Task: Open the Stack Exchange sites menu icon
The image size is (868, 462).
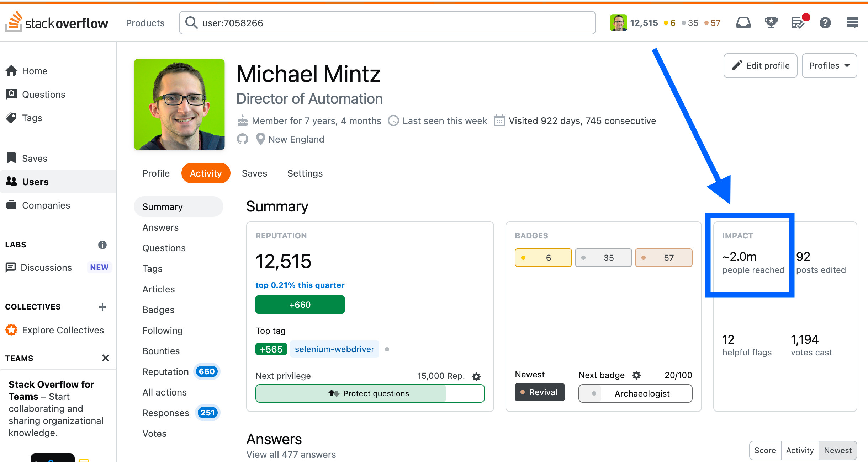Action: pos(852,23)
